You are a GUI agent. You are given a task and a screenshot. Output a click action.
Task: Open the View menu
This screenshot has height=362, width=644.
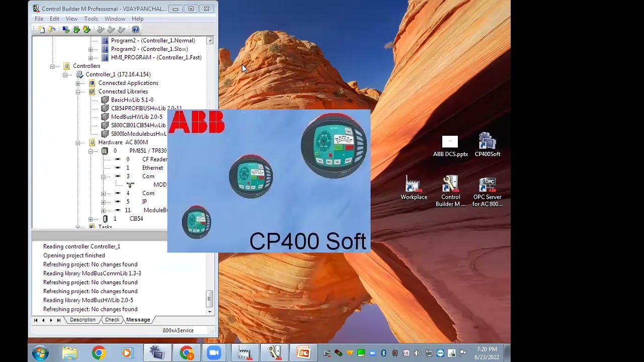pos(72,19)
